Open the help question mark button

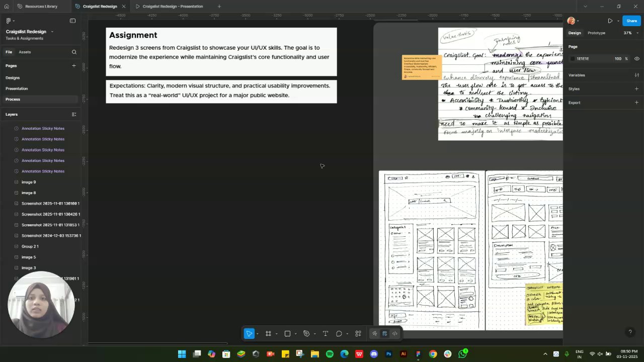[630, 332]
